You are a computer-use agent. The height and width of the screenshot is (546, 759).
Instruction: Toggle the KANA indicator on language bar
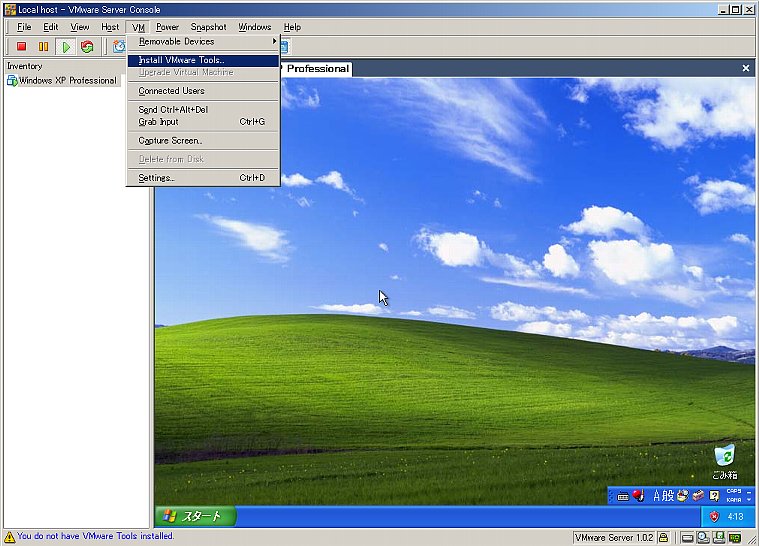click(734, 500)
